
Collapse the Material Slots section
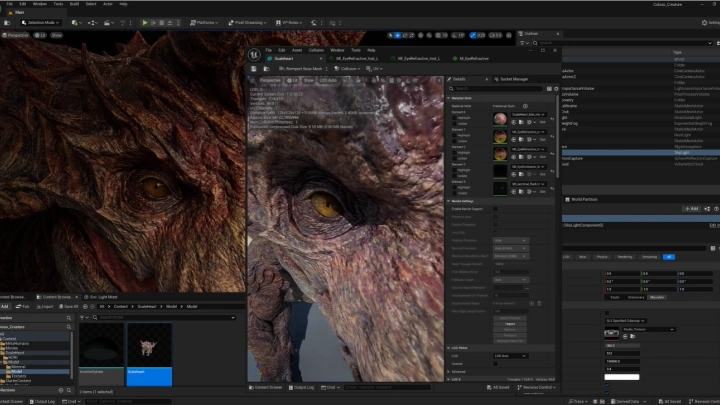(449, 98)
